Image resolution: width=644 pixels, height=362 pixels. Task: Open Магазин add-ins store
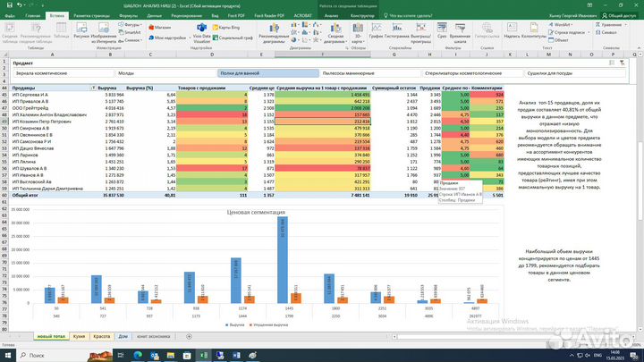(x=159, y=28)
